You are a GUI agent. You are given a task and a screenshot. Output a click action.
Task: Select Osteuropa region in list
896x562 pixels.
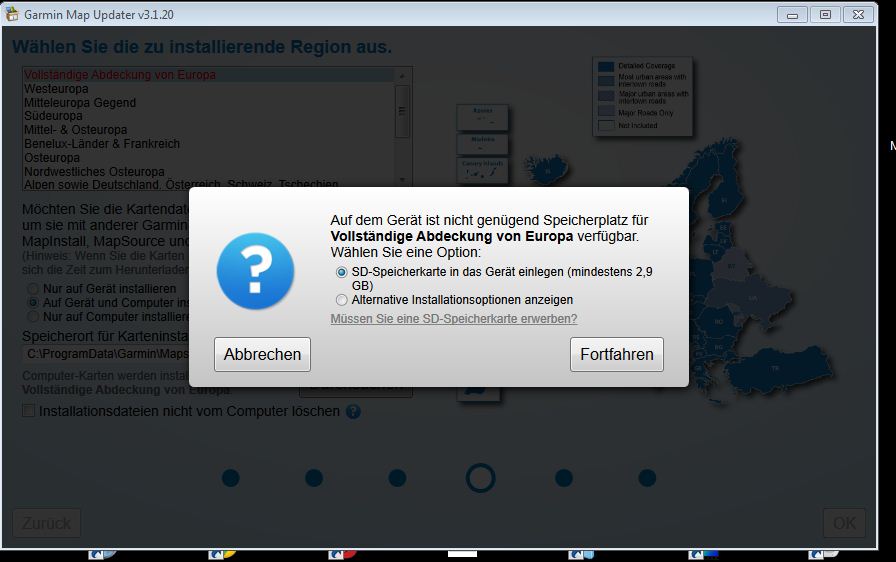click(208, 158)
